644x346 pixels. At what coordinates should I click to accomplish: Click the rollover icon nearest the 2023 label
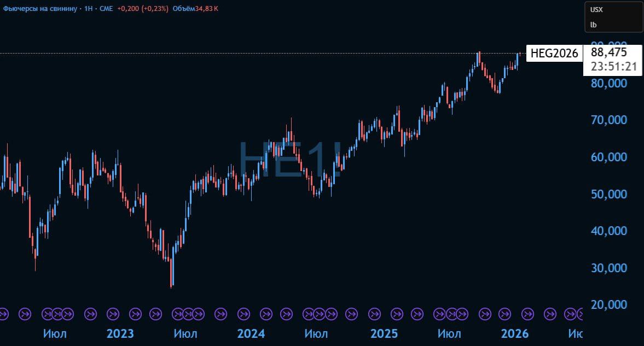point(113,314)
